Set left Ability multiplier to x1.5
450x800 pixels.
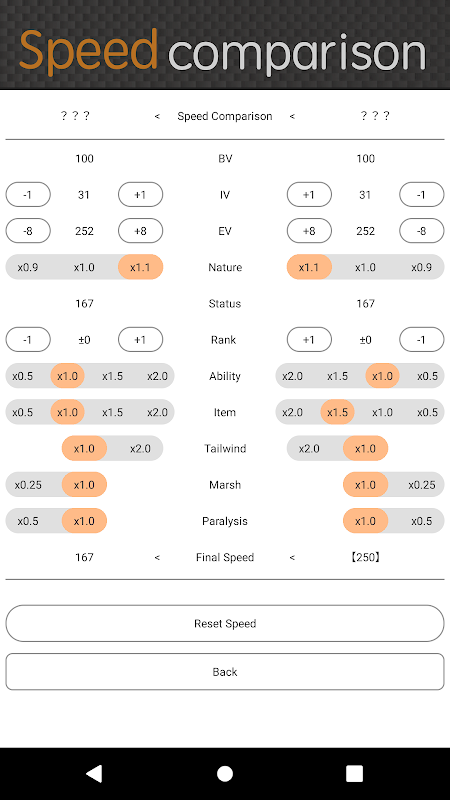112,376
